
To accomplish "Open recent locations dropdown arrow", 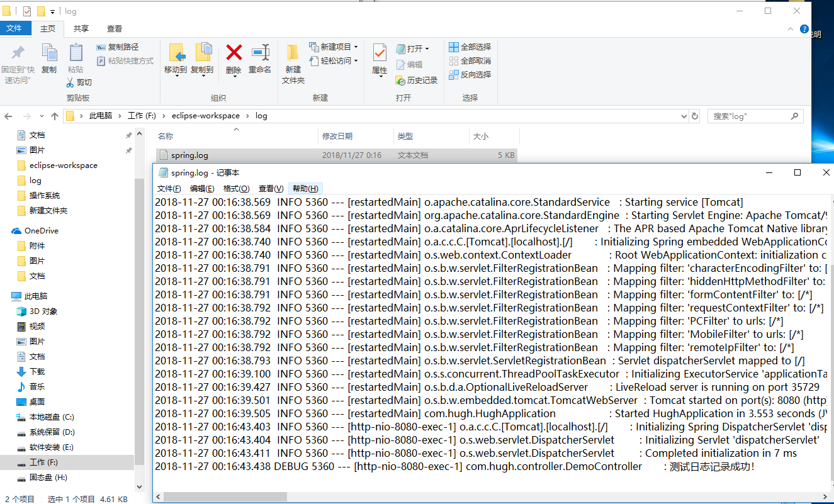I will coord(42,117).
